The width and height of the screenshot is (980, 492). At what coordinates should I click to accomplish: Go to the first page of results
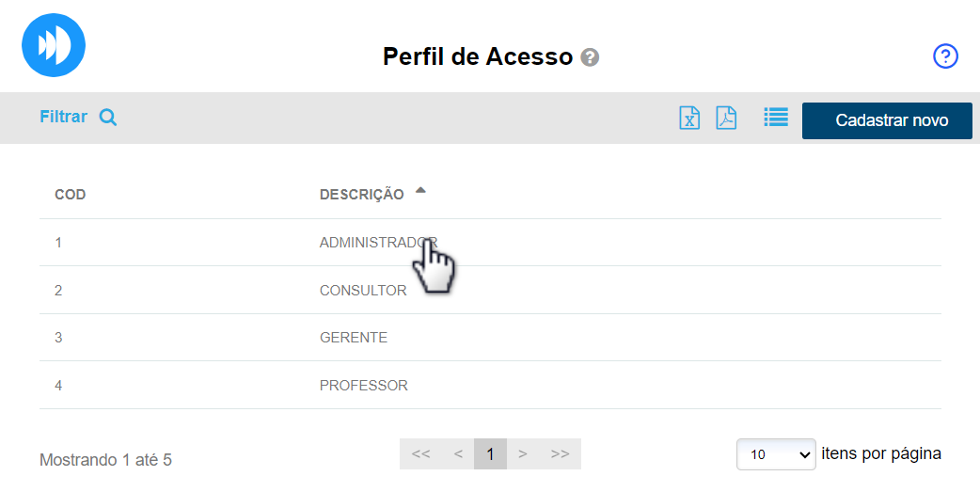[420, 453]
